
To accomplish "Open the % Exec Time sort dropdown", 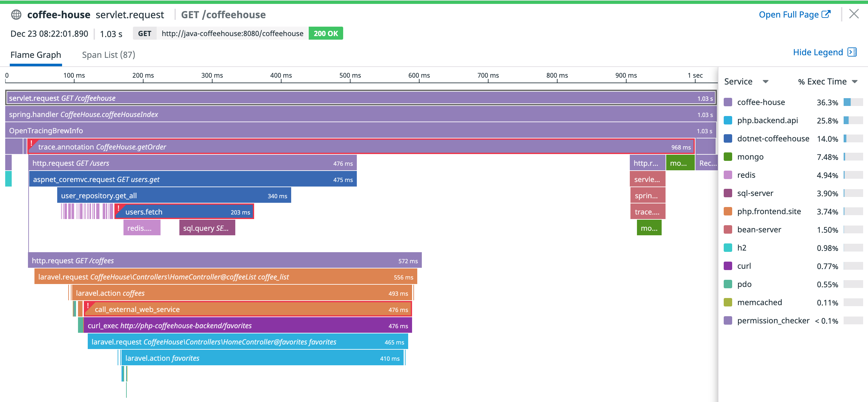I will click(854, 81).
